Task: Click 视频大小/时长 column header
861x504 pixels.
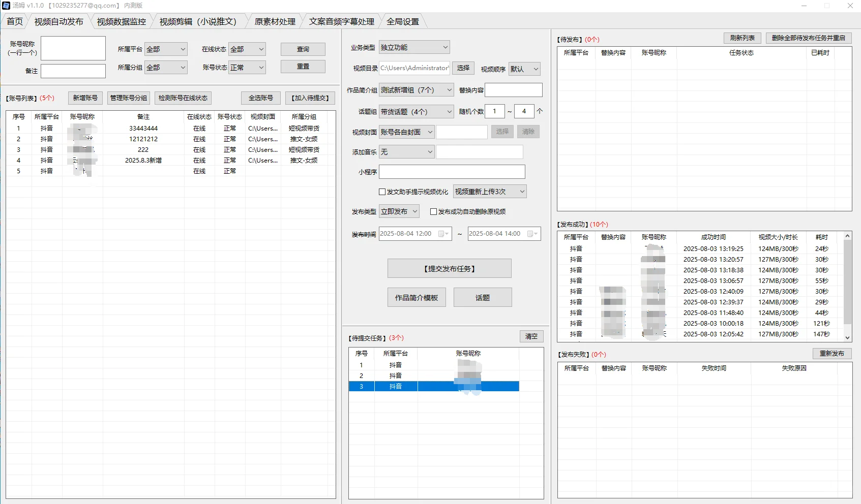Action: tap(778, 237)
